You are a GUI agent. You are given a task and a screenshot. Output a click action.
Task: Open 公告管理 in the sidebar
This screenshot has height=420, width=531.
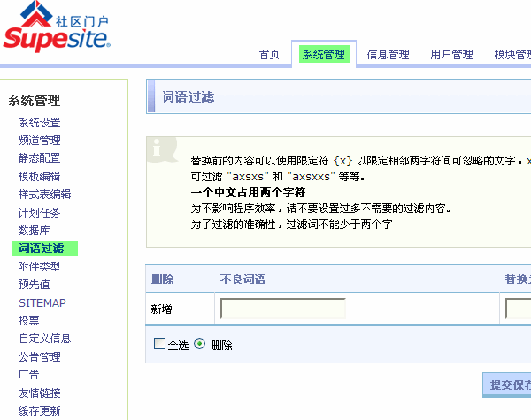[40, 357]
